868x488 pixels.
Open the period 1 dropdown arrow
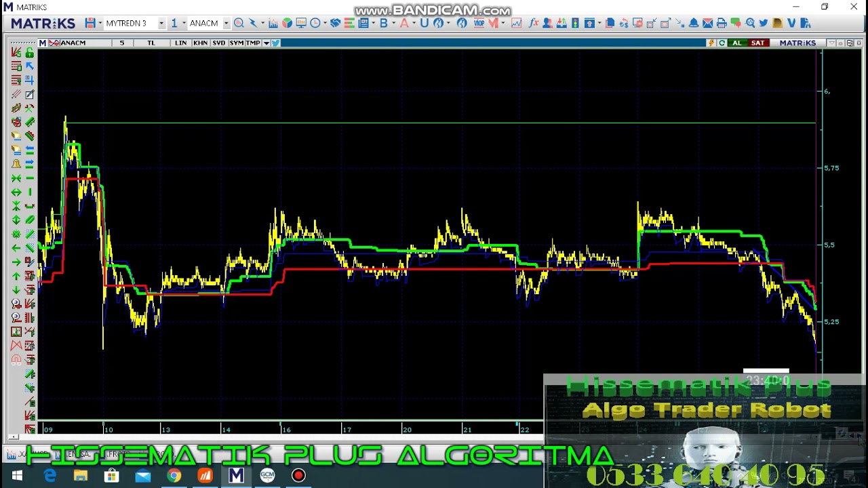coord(183,23)
